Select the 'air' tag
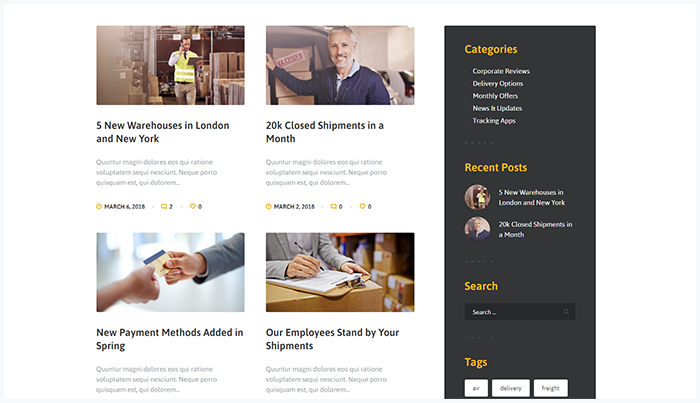 (476, 388)
